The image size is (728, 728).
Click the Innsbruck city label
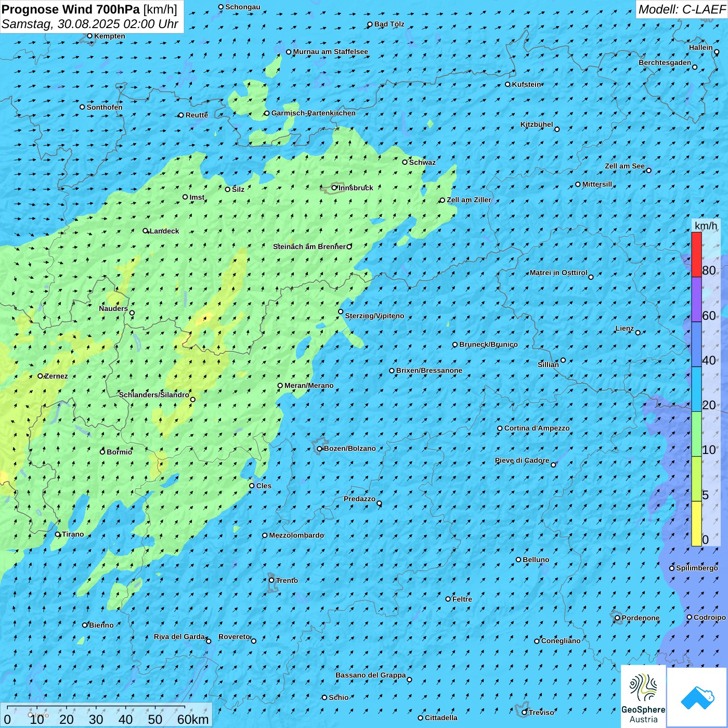coord(356,188)
